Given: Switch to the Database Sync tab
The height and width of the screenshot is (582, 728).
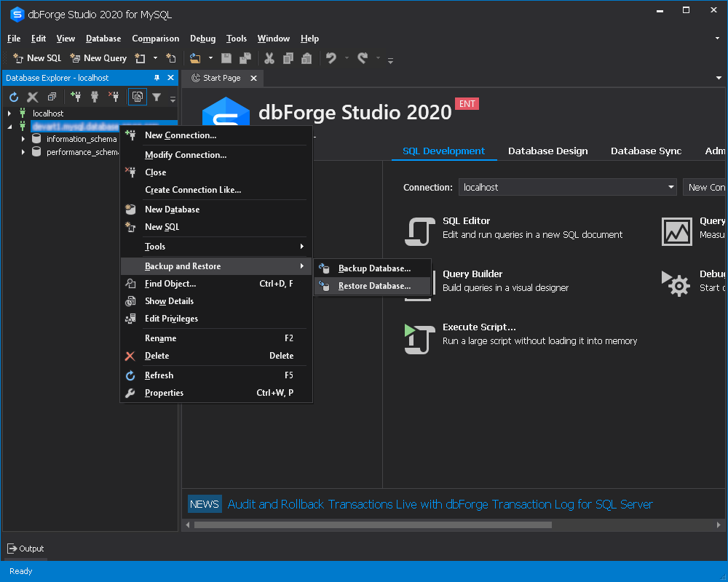Looking at the screenshot, I should [x=646, y=151].
